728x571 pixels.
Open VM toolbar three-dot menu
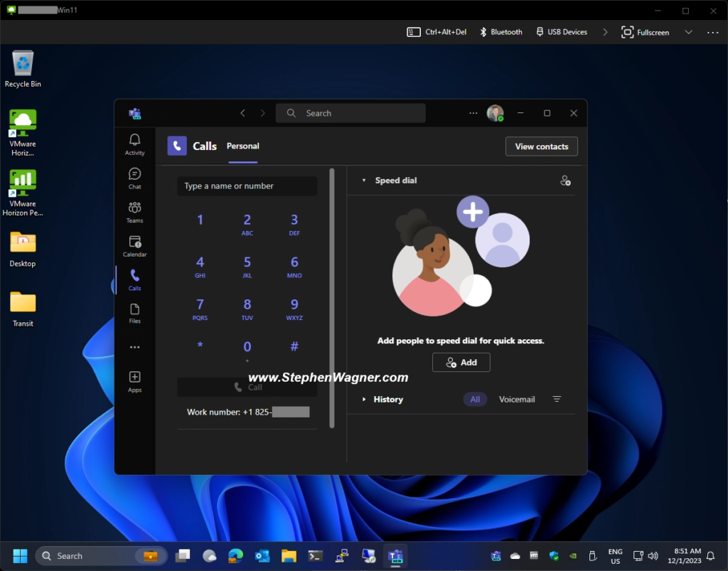tap(712, 32)
